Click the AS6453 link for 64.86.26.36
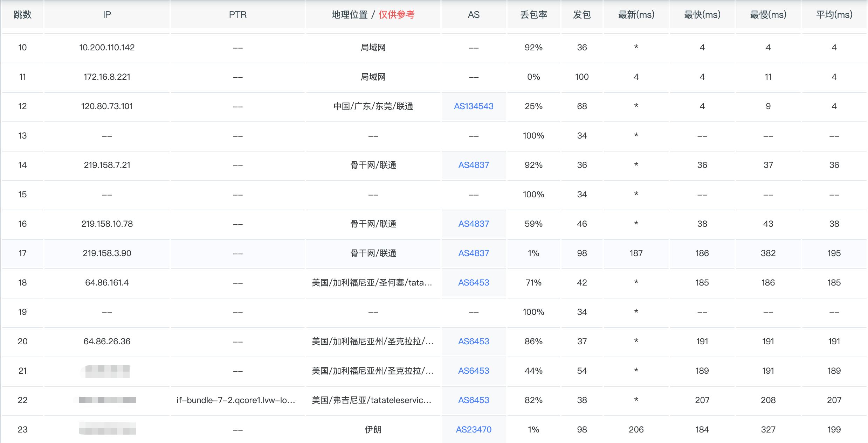This screenshot has width=868, height=443. [473, 341]
